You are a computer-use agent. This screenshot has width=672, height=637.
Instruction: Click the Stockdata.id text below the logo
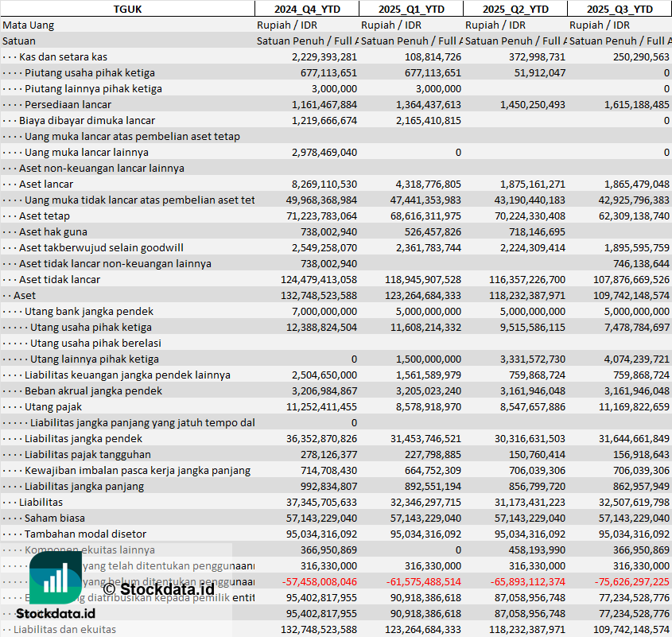[x=56, y=613]
